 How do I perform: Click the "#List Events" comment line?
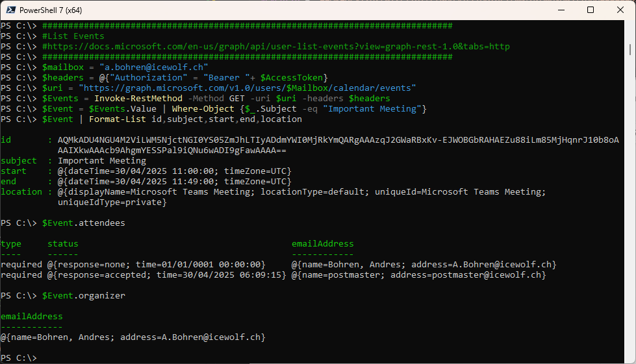(x=73, y=36)
